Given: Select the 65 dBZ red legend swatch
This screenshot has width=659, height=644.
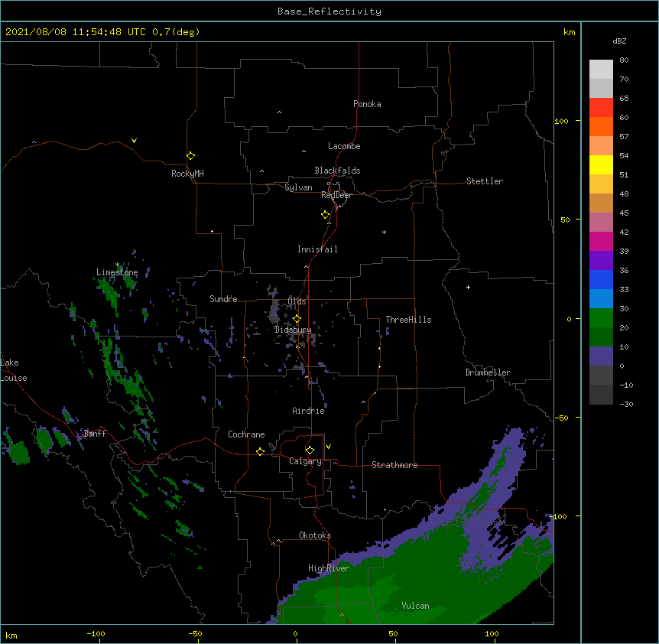Looking at the screenshot, I should click(601, 107).
